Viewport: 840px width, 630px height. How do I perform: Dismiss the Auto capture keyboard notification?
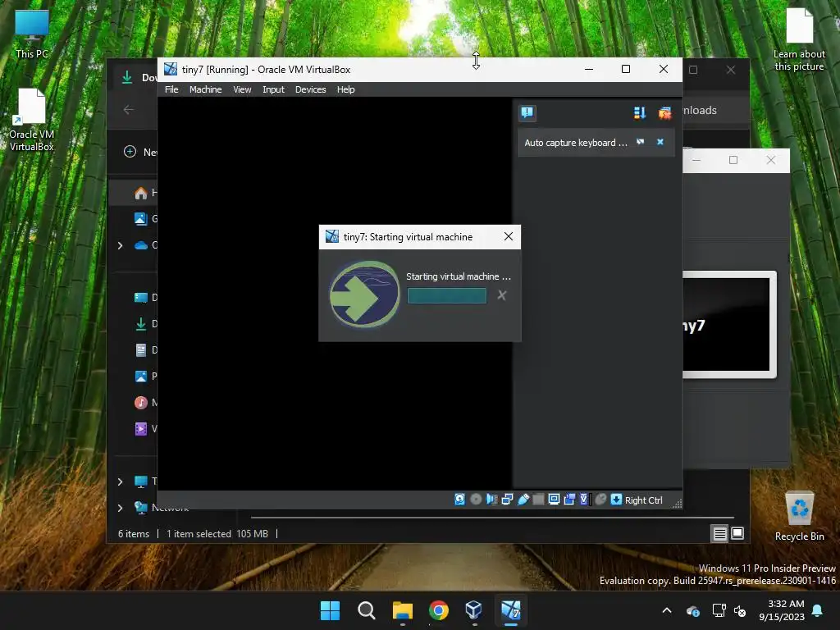click(660, 142)
